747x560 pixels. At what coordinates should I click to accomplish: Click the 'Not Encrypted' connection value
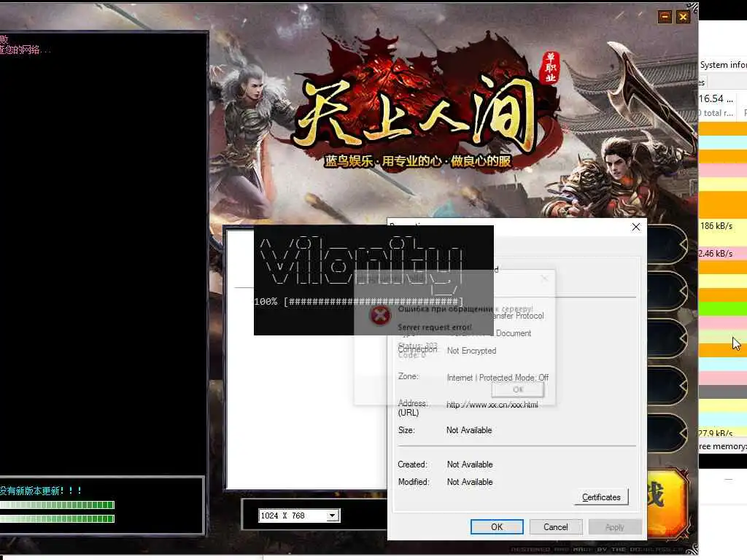click(x=472, y=351)
